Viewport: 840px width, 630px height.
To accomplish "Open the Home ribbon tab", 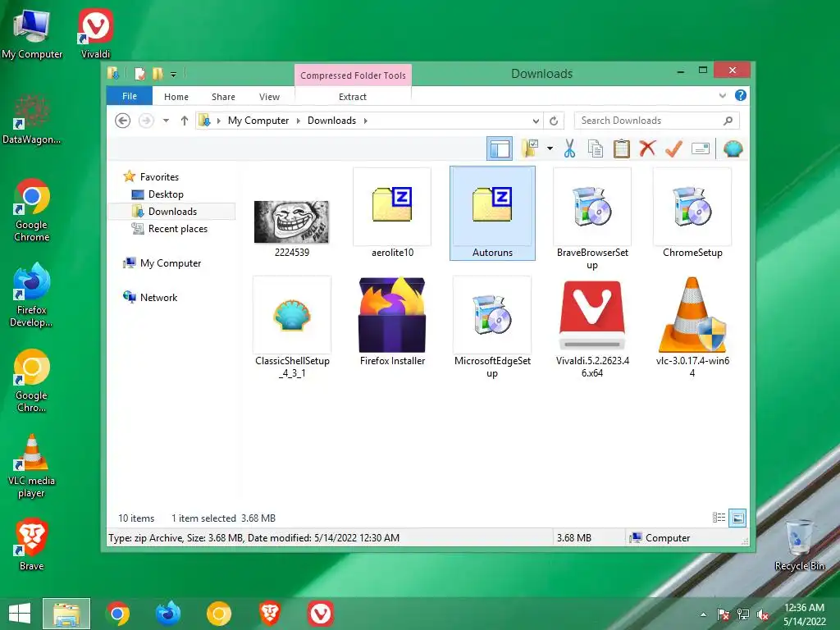I will pyautogui.click(x=176, y=97).
